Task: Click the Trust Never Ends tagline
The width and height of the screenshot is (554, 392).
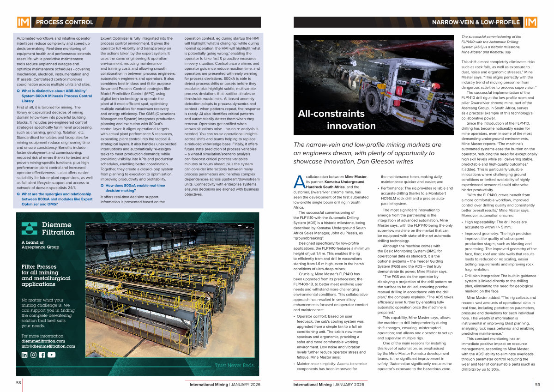Action: (235, 366)
